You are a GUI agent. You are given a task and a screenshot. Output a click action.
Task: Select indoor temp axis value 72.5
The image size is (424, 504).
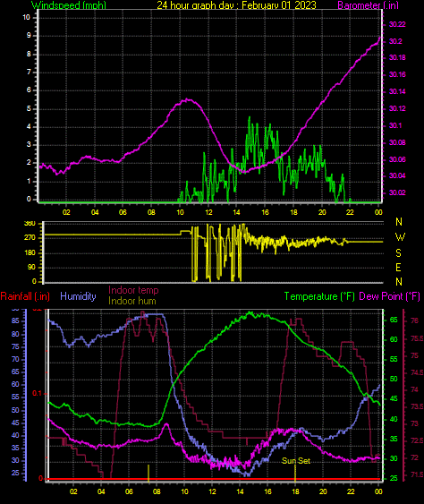pyautogui.click(x=417, y=440)
